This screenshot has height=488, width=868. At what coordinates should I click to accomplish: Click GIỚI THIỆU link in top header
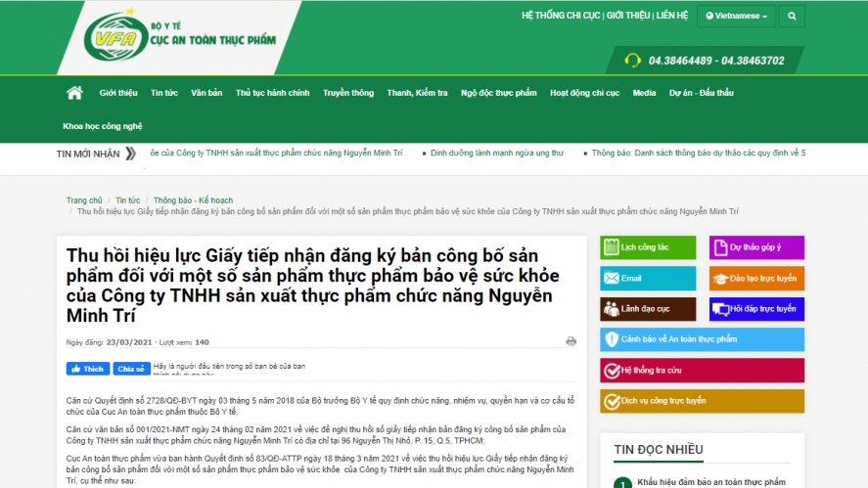tap(627, 16)
